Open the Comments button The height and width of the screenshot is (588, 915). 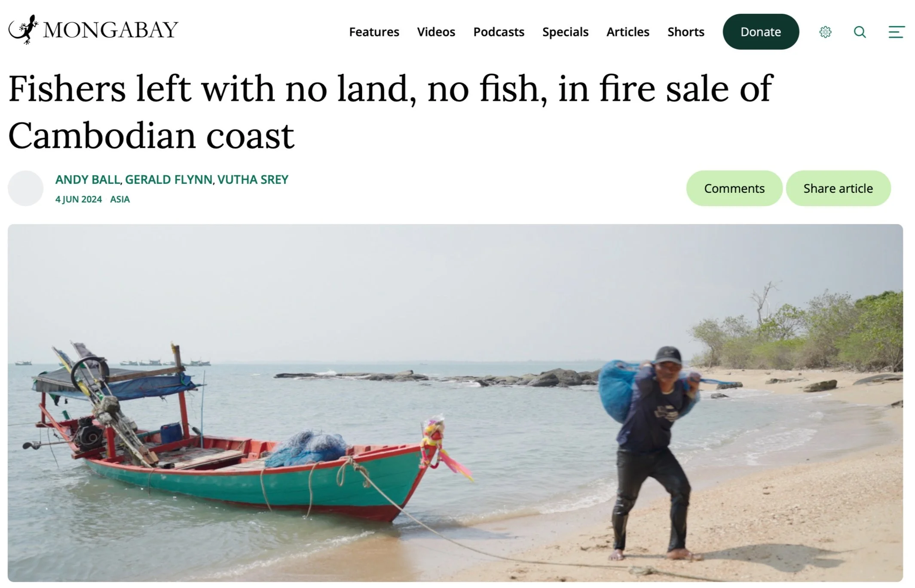click(734, 188)
